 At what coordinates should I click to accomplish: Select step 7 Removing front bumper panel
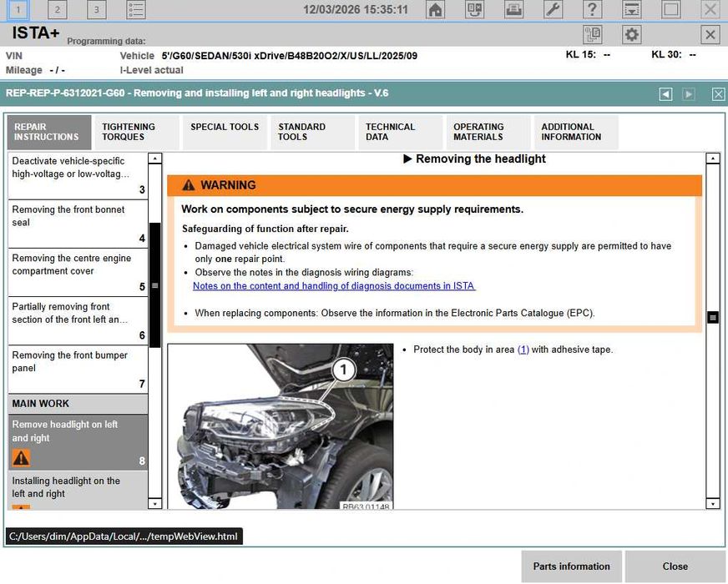78,370
